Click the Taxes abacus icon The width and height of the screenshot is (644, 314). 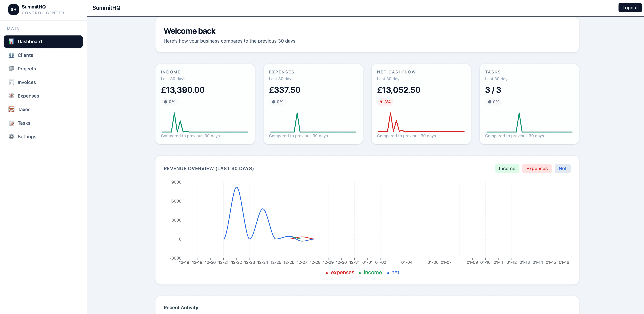12,109
